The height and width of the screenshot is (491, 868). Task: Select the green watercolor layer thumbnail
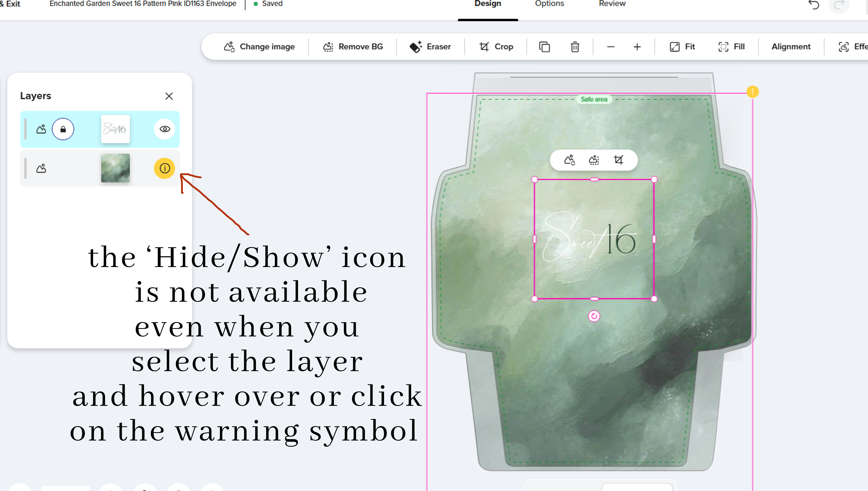(x=115, y=168)
